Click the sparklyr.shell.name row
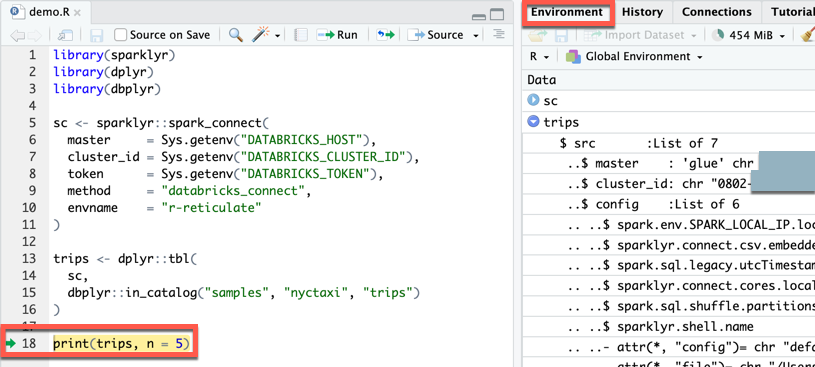Screen dimensions: 815x367 point(668,327)
